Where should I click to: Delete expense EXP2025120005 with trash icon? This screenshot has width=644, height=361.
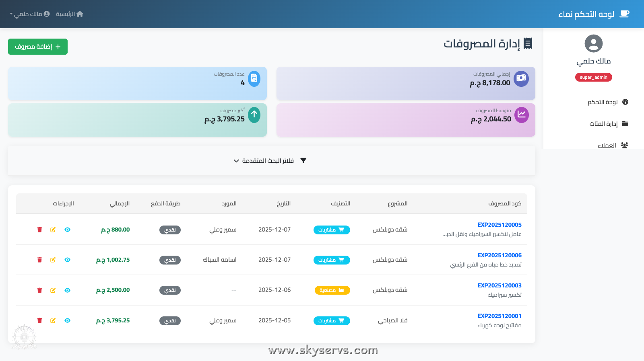pyautogui.click(x=39, y=230)
